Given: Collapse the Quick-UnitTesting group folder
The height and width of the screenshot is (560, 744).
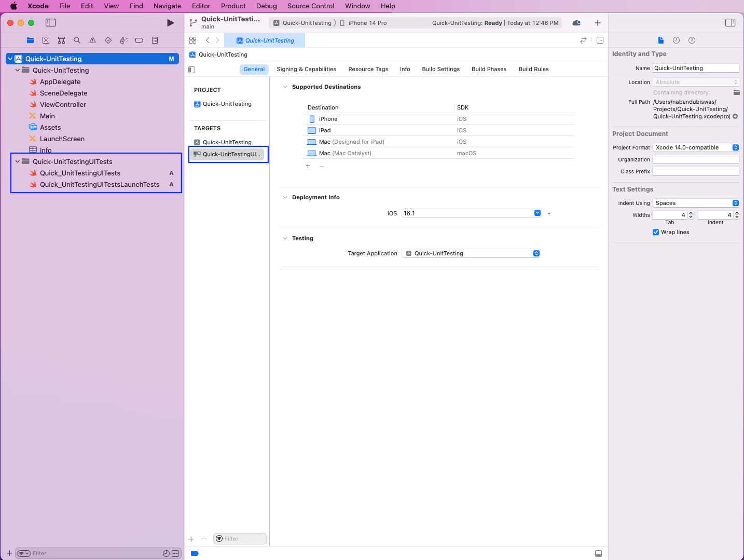Looking at the screenshot, I should click(17, 71).
